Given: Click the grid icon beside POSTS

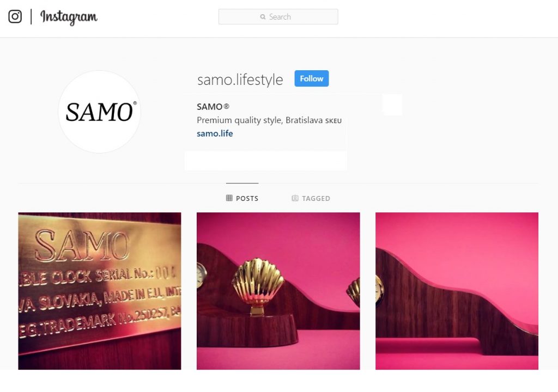Looking at the screenshot, I should 229,198.
